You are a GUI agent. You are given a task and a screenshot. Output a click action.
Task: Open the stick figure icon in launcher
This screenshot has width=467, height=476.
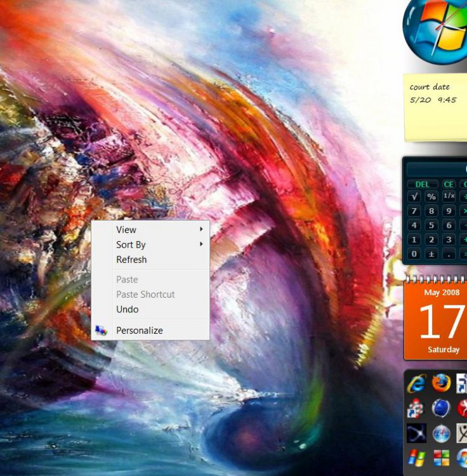tap(462, 433)
